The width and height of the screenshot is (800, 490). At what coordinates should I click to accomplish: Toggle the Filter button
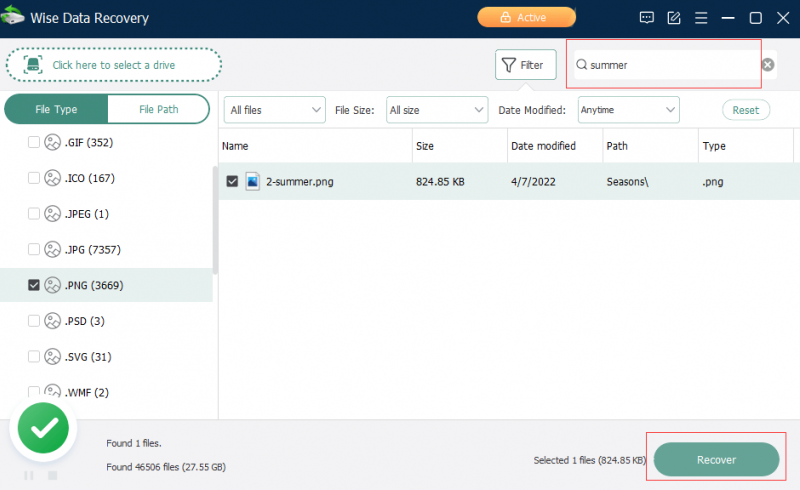[x=526, y=65]
